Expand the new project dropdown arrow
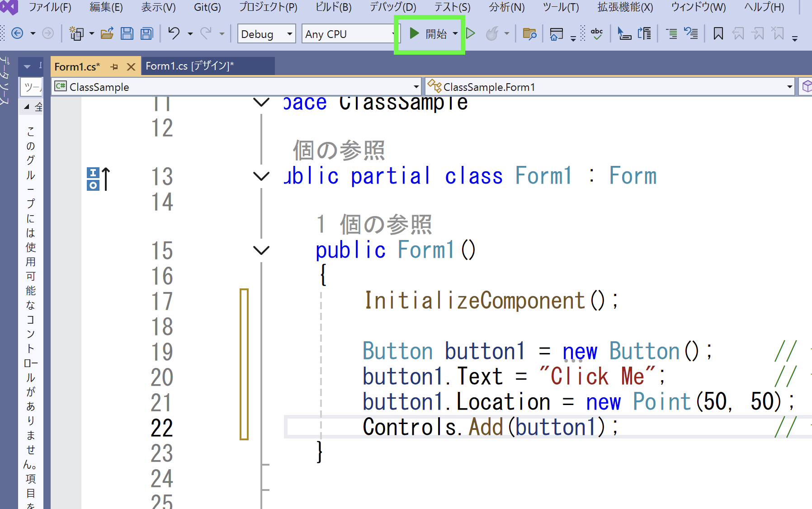The width and height of the screenshot is (812, 509). (92, 34)
